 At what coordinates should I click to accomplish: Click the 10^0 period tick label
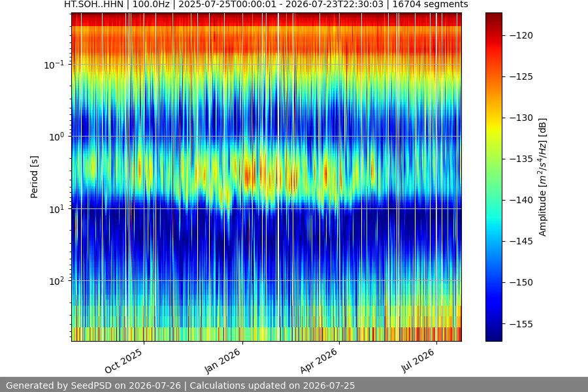point(57,137)
